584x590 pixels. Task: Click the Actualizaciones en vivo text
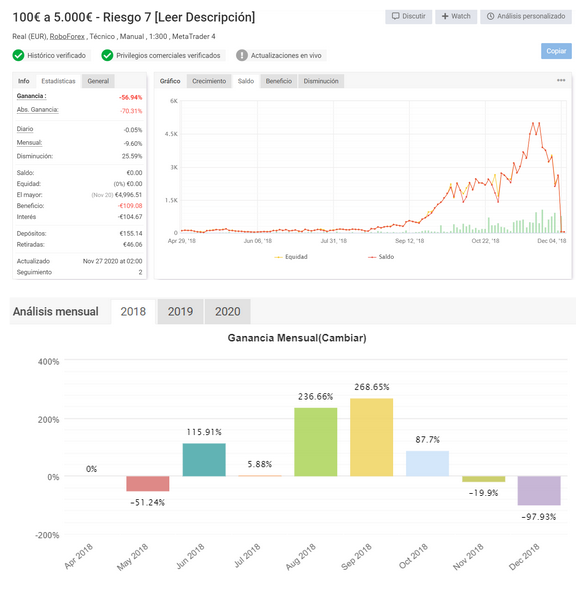pyautogui.click(x=286, y=55)
